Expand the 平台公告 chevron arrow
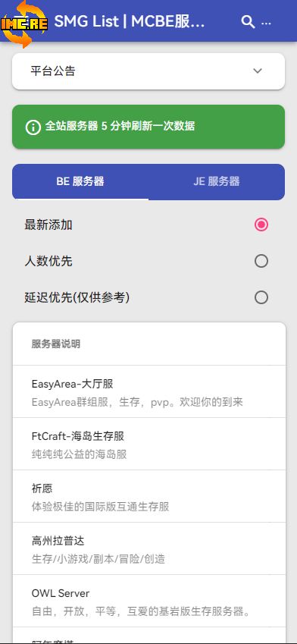The image size is (297, 644). 258,71
